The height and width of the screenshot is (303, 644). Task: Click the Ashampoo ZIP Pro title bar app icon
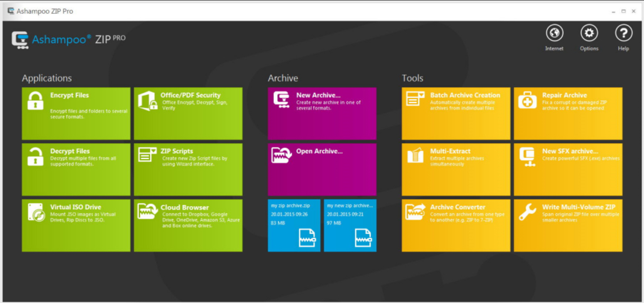[11, 11]
